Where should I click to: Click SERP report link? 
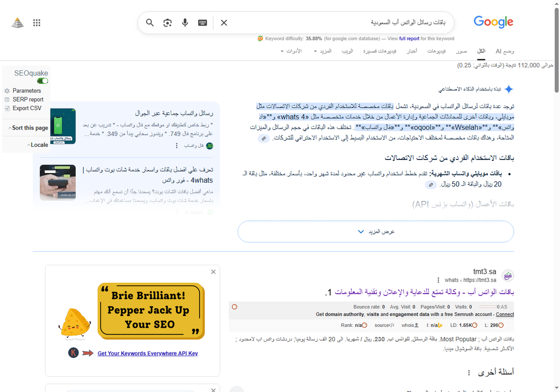pyautogui.click(x=28, y=99)
